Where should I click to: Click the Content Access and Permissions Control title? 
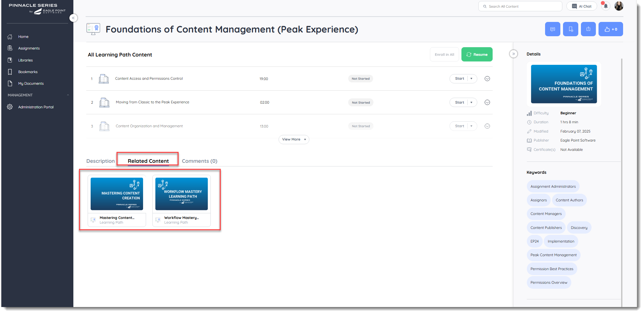pyautogui.click(x=149, y=79)
